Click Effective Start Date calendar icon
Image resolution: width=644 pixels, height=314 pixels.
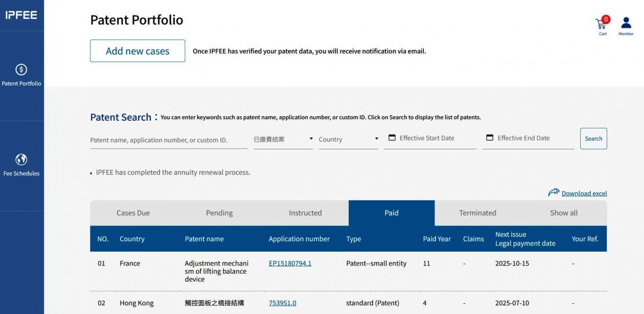[x=392, y=138]
